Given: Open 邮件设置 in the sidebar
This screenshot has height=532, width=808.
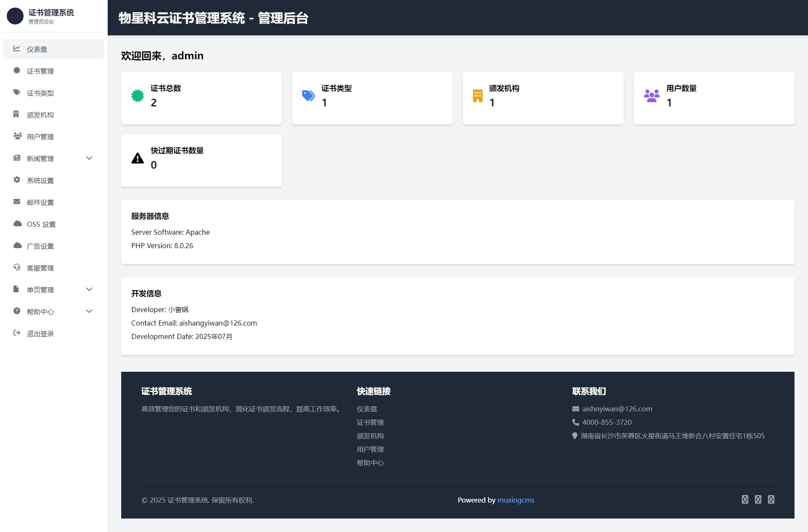Looking at the screenshot, I should point(54,202).
